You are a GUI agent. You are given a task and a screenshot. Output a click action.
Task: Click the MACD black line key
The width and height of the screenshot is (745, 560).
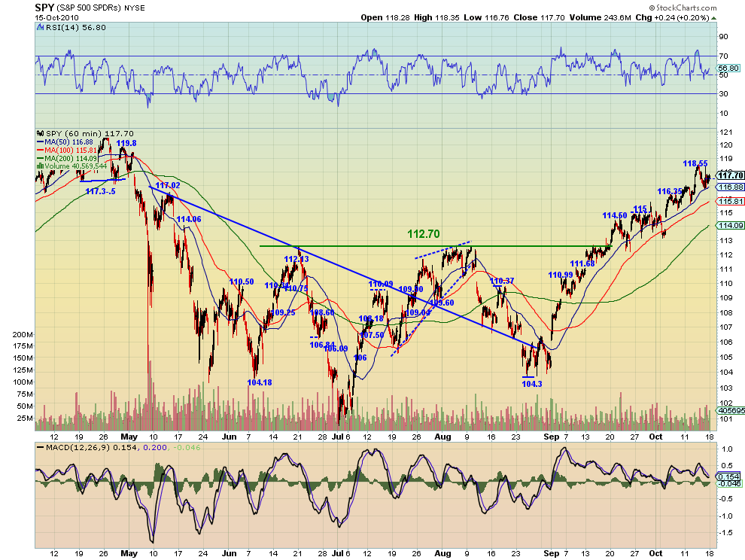[41, 447]
